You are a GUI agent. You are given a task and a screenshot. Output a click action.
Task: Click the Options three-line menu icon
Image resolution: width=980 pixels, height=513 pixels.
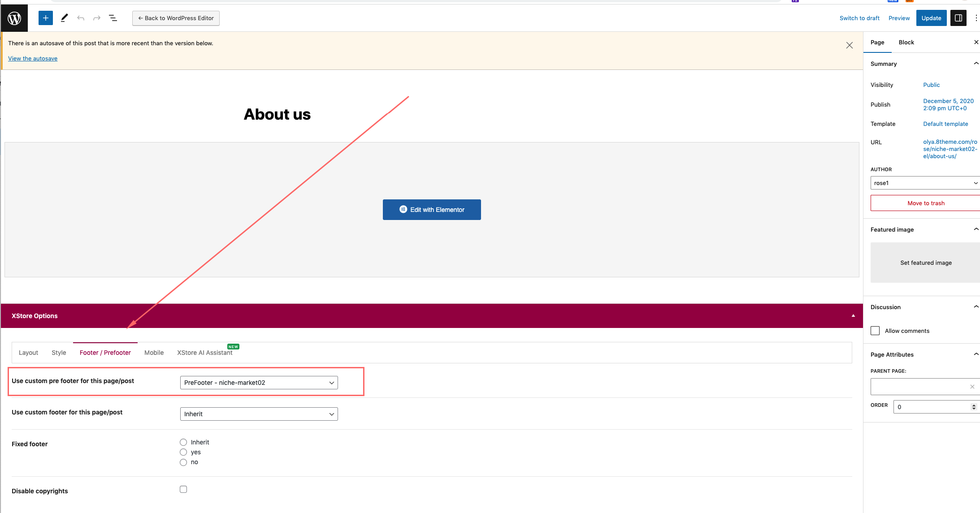coord(113,17)
